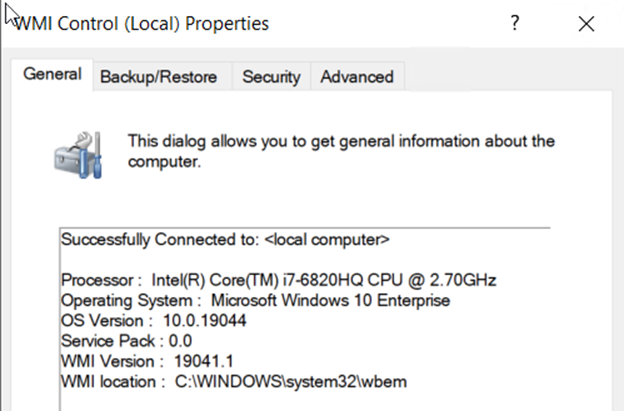Click the i7-6820HQ CPU processor value
Image resolution: width=624 pixels, height=411 pixels.
click(x=324, y=280)
